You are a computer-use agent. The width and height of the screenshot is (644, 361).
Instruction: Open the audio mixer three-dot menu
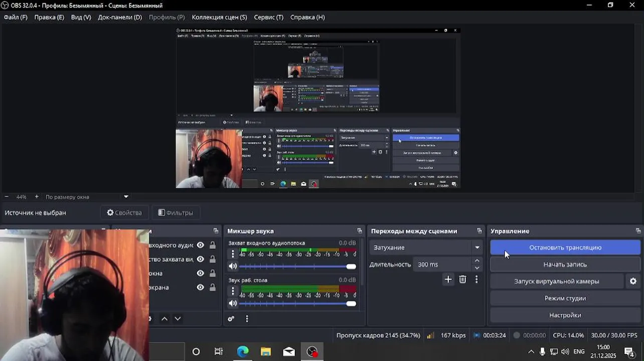247,319
